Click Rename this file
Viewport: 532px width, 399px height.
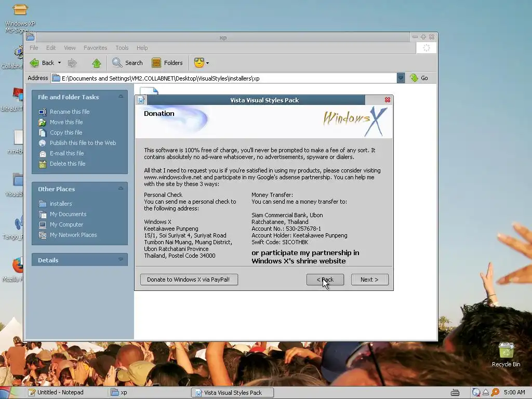(70, 112)
